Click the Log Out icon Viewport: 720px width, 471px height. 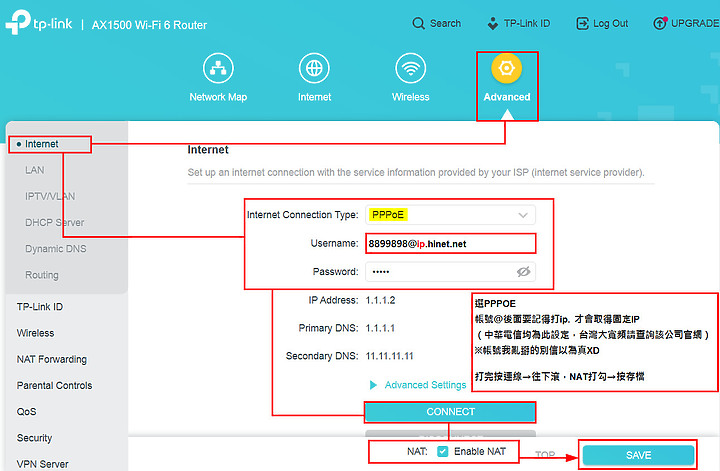coord(582,23)
